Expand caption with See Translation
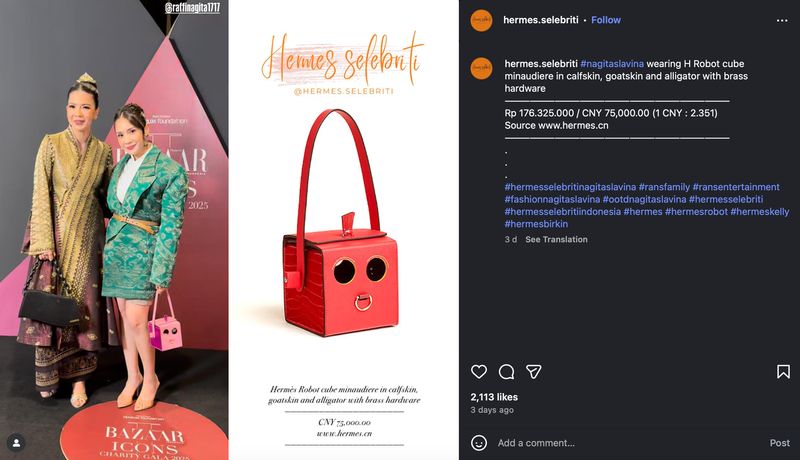This screenshot has width=800, height=460. (556, 239)
